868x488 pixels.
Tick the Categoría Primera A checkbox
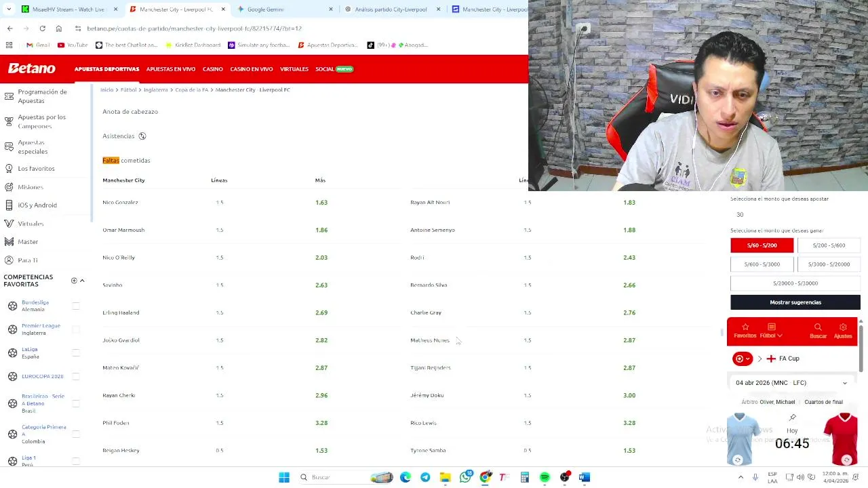(76, 434)
